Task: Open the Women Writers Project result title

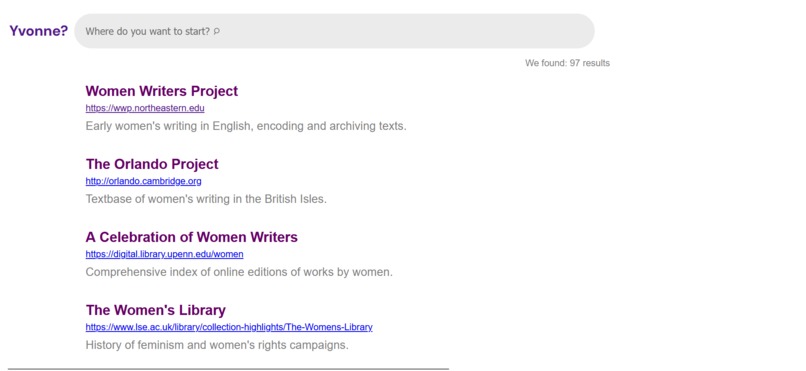Action: [x=161, y=91]
